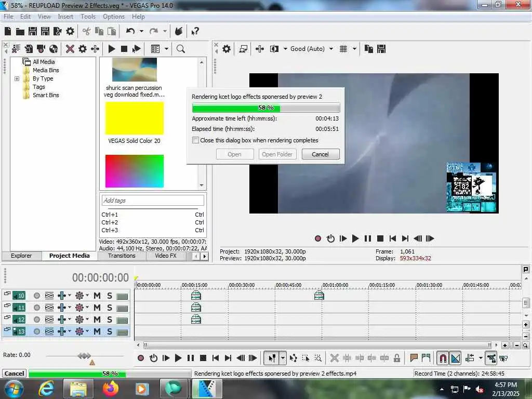The height and width of the screenshot is (399, 532).
Task: Open the Options menu
Action: (x=114, y=17)
